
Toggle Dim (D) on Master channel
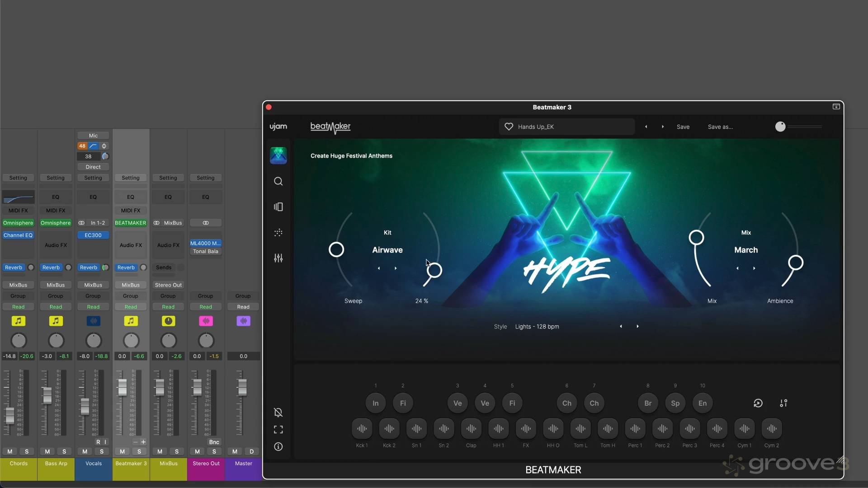252,451
